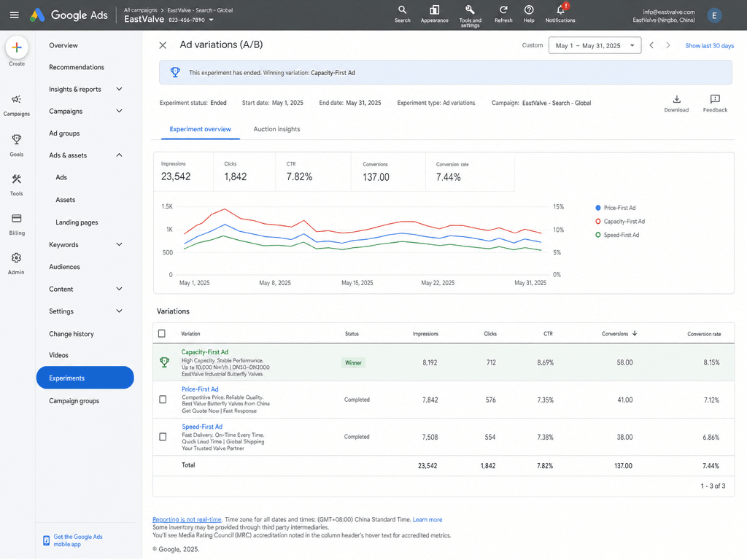Open the Search tool in header
The height and width of the screenshot is (560, 747).
tap(403, 15)
